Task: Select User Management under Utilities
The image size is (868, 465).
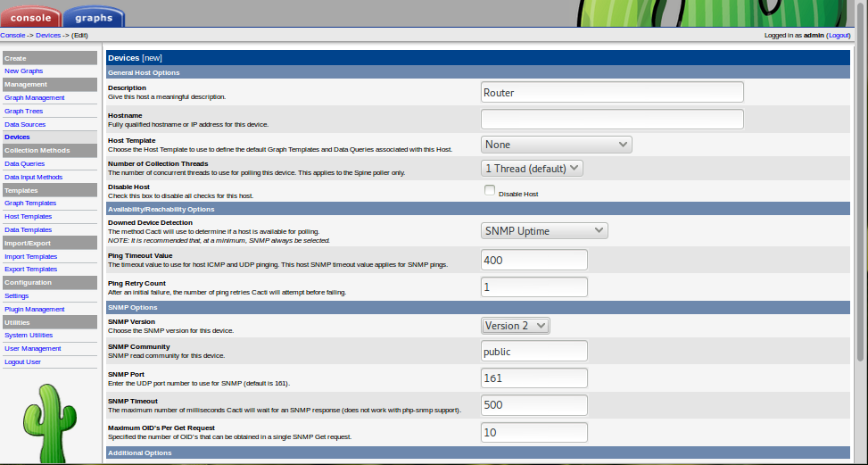Action: coord(33,348)
